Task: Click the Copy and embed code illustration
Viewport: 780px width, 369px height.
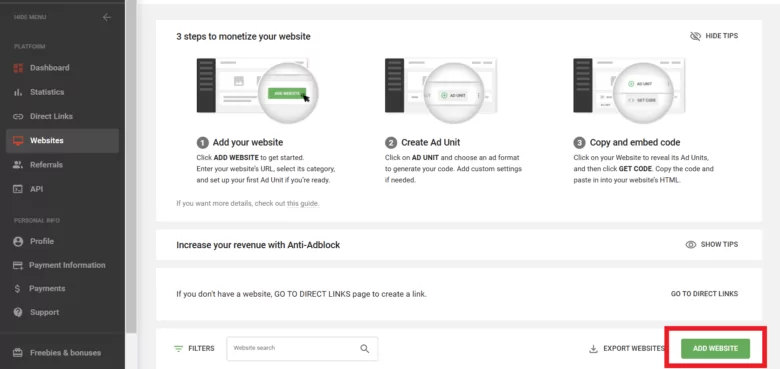Action: pos(629,91)
